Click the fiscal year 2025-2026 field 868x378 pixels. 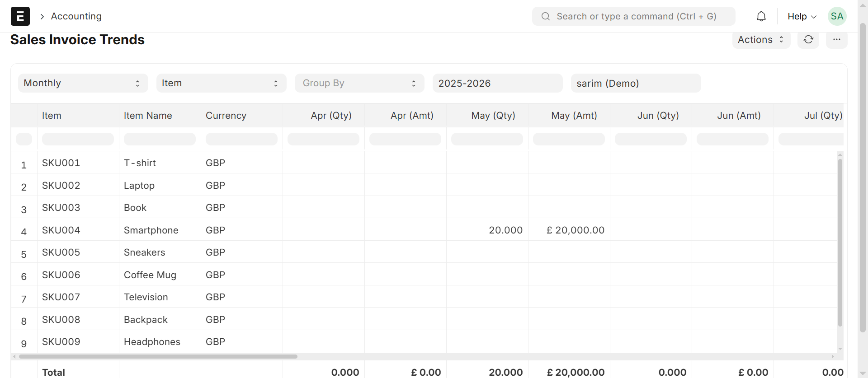click(497, 83)
